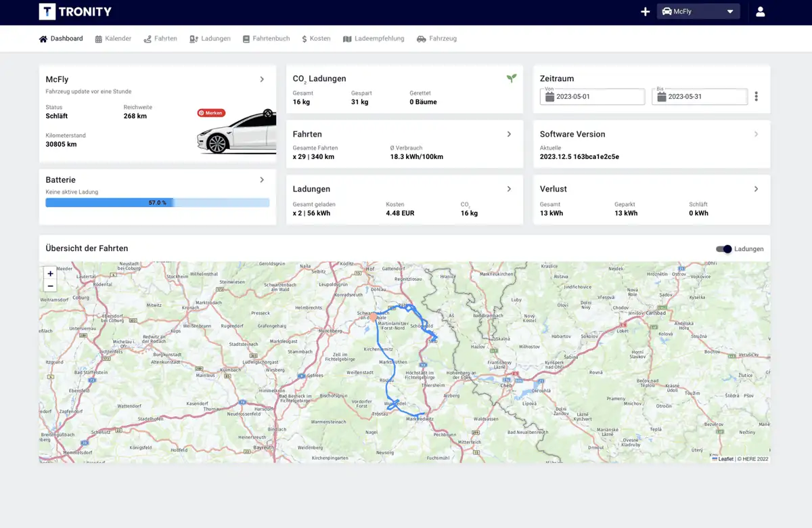Click the battery level progress bar

(157, 202)
